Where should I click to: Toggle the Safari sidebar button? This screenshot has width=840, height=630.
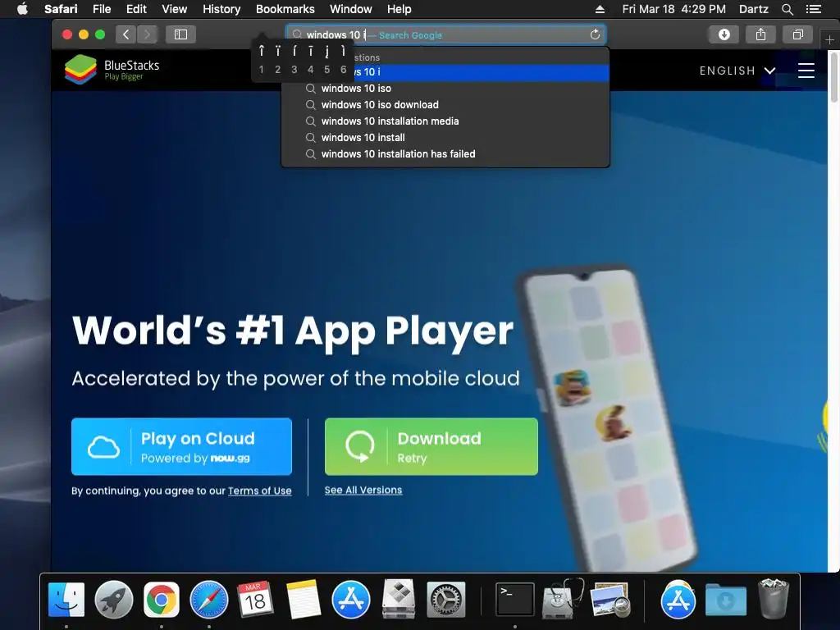[x=180, y=34]
